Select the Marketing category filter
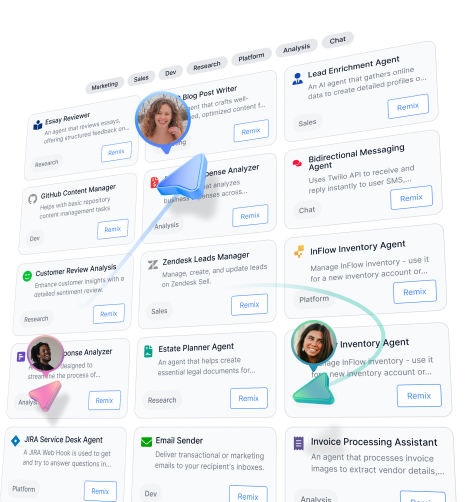Viewport: 470px width, 502px height. pos(105,86)
